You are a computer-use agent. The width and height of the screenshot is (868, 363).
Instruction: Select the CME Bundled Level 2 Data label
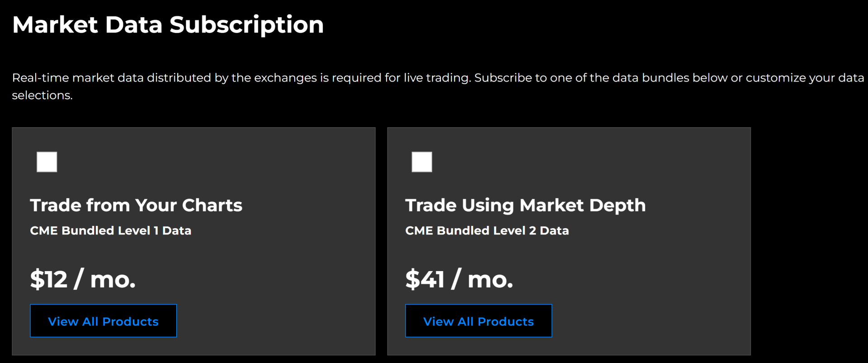point(487,231)
